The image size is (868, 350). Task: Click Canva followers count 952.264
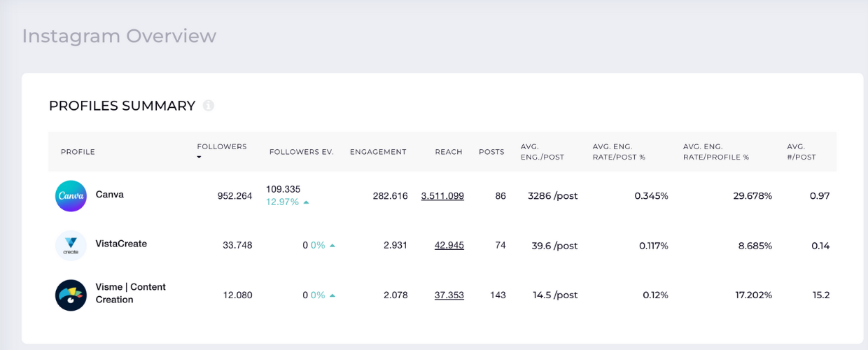point(234,196)
